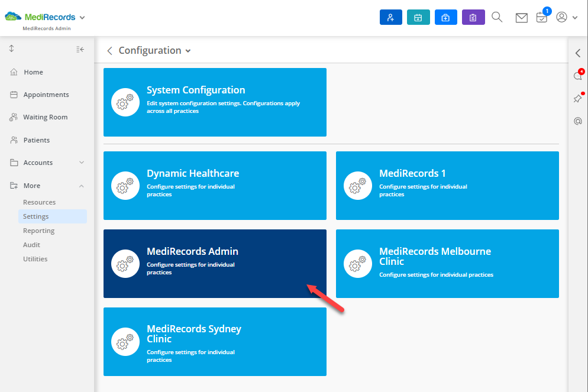Screen dimensions: 588x392
Task: Click the @ mentions icon
Action: coord(578,121)
